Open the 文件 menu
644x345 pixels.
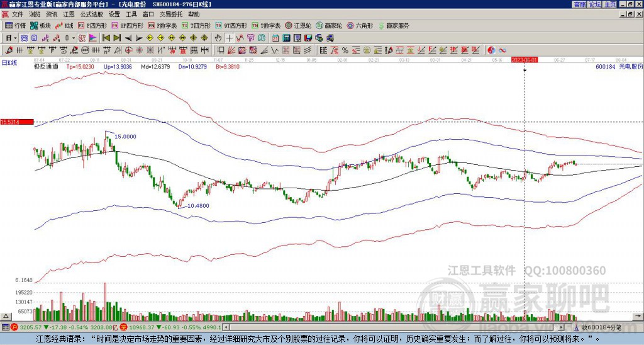point(18,14)
